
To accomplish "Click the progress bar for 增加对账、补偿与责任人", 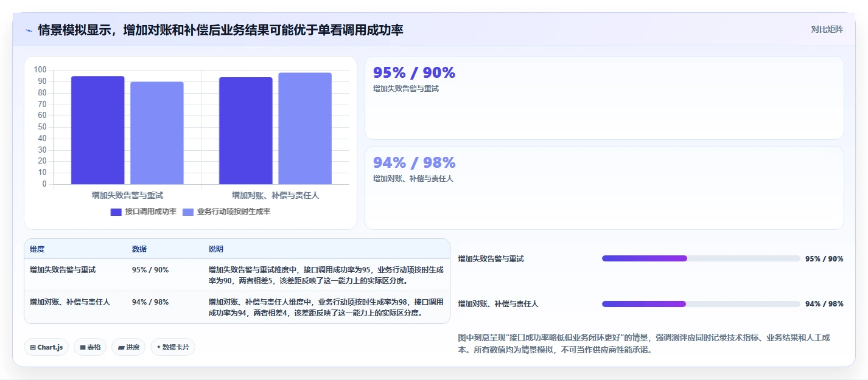I will coord(701,304).
